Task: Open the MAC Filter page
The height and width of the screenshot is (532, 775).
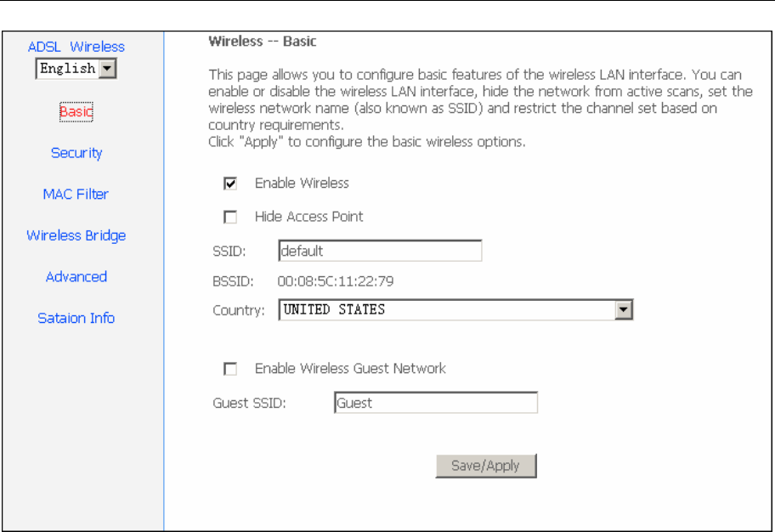Action: click(76, 195)
